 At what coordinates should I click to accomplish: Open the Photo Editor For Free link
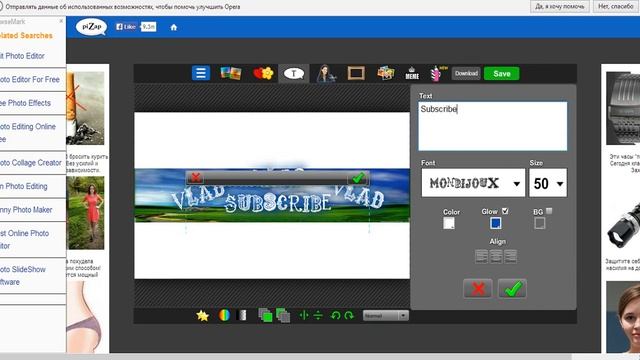pyautogui.click(x=30, y=80)
